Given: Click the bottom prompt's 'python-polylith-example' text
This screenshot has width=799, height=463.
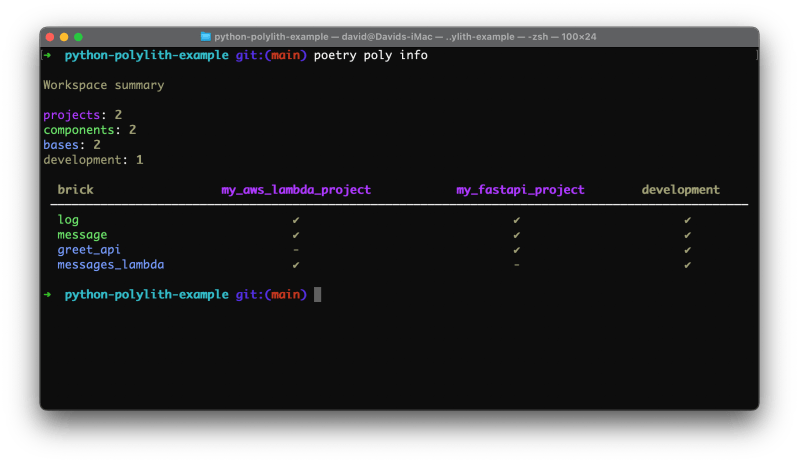Looking at the screenshot, I should coord(146,295).
